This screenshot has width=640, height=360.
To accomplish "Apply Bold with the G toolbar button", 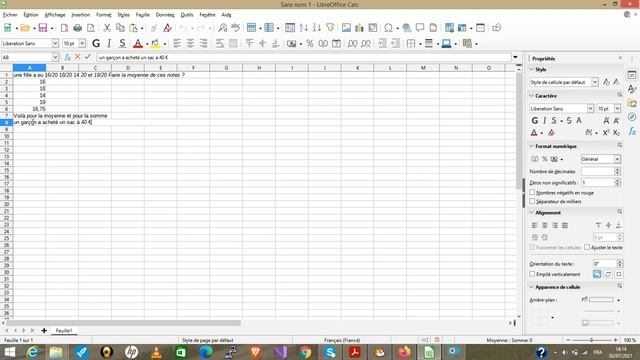I will coord(96,43).
